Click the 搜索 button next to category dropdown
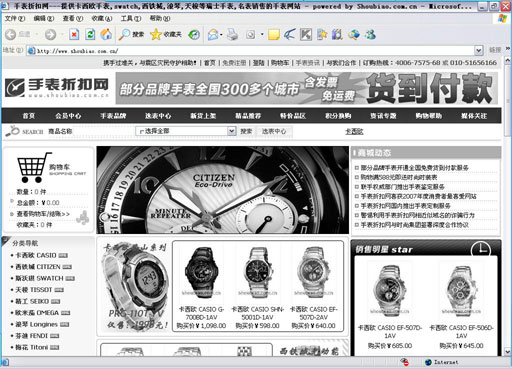The width and height of the screenshot is (512, 369). point(246,131)
